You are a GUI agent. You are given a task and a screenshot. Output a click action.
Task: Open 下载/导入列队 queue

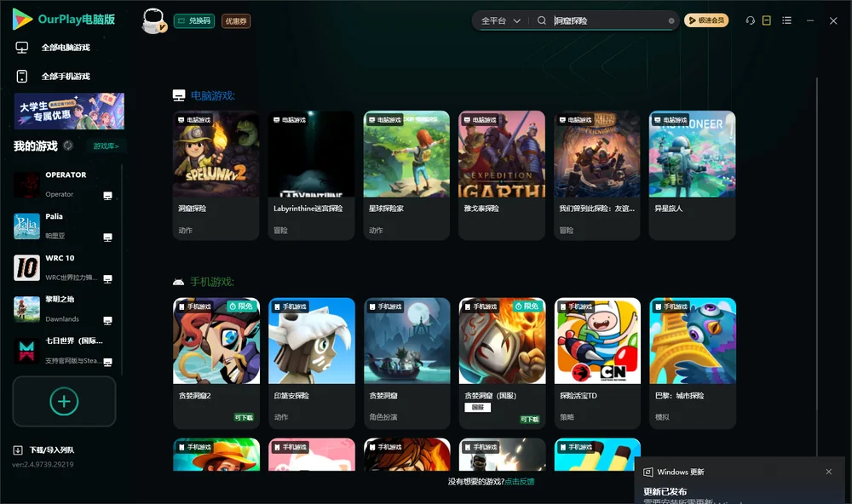(x=52, y=450)
